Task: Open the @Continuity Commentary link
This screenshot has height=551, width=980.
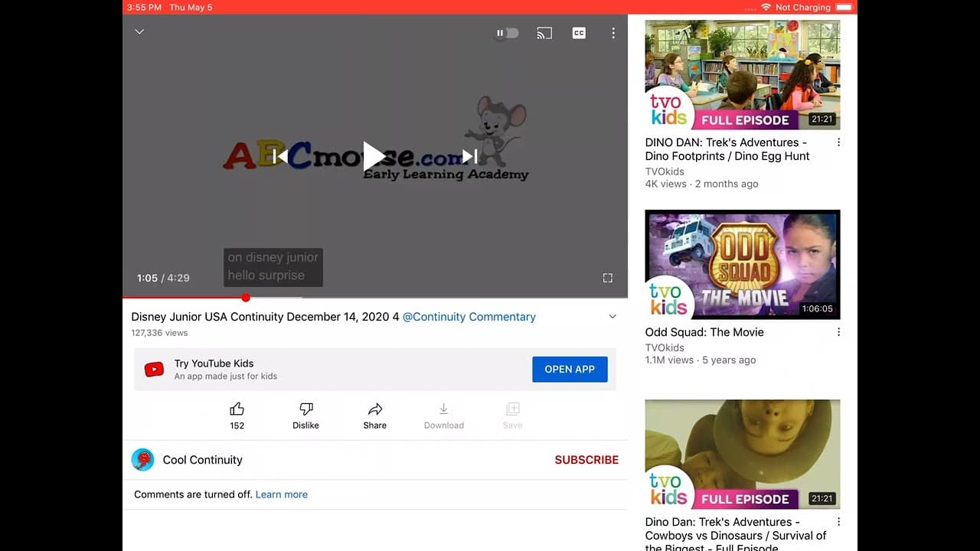Action: coord(469,317)
